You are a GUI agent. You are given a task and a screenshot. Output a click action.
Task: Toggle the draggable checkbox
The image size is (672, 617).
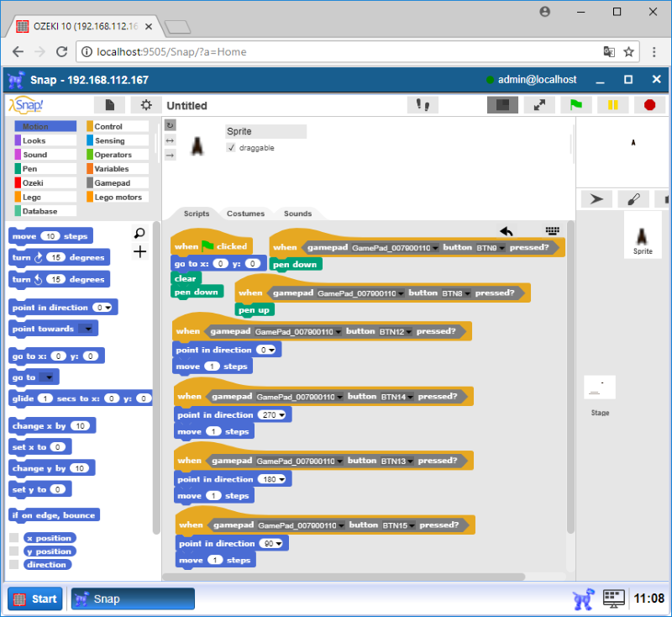232,148
